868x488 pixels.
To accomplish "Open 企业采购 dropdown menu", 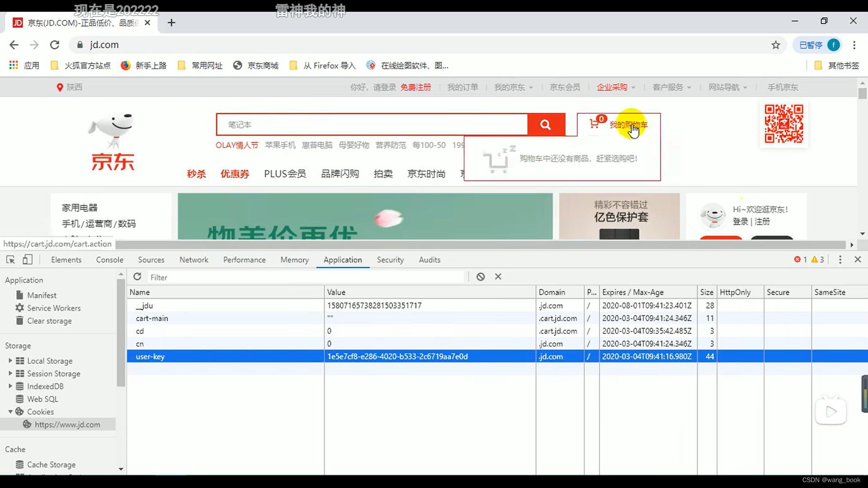I will point(616,87).
